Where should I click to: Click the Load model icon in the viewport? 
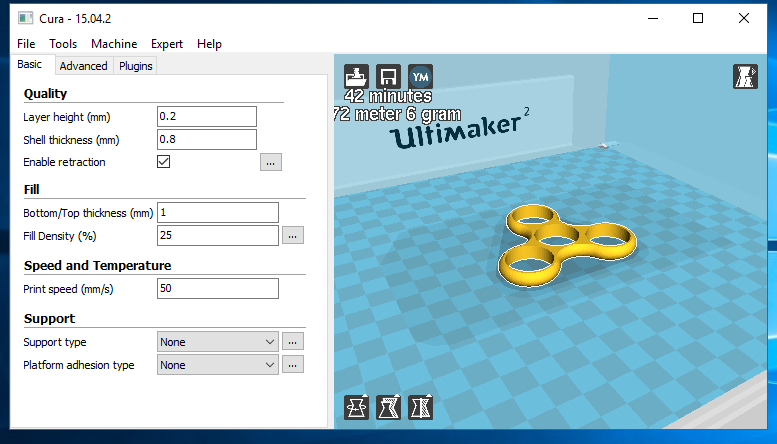[x=356, y=76]
